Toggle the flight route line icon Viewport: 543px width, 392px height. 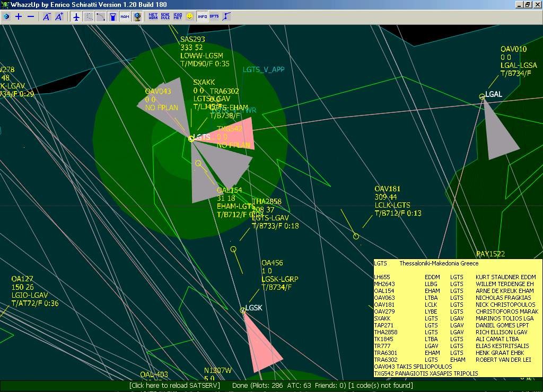[101, 16]
